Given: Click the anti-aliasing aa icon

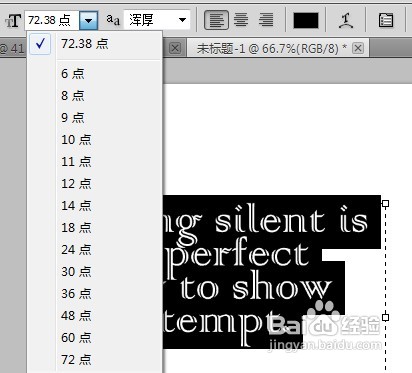Looking at the screenshot, I should [x=113, y=20].
